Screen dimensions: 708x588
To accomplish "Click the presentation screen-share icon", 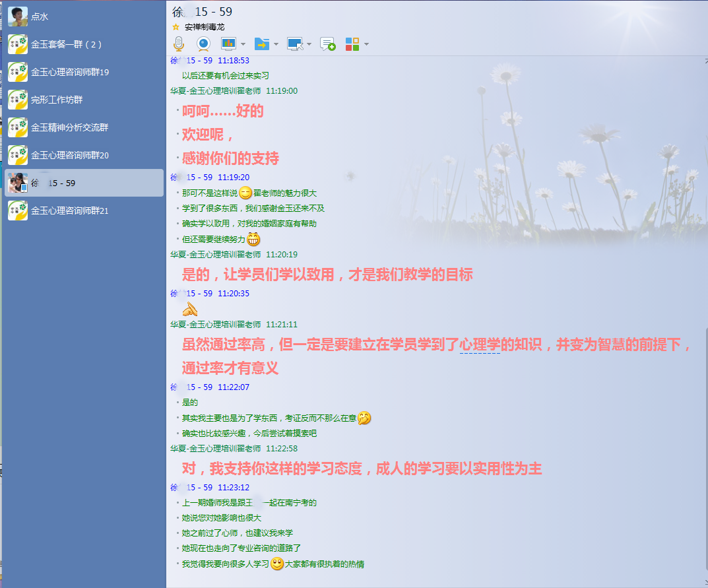I will point(228,44).
